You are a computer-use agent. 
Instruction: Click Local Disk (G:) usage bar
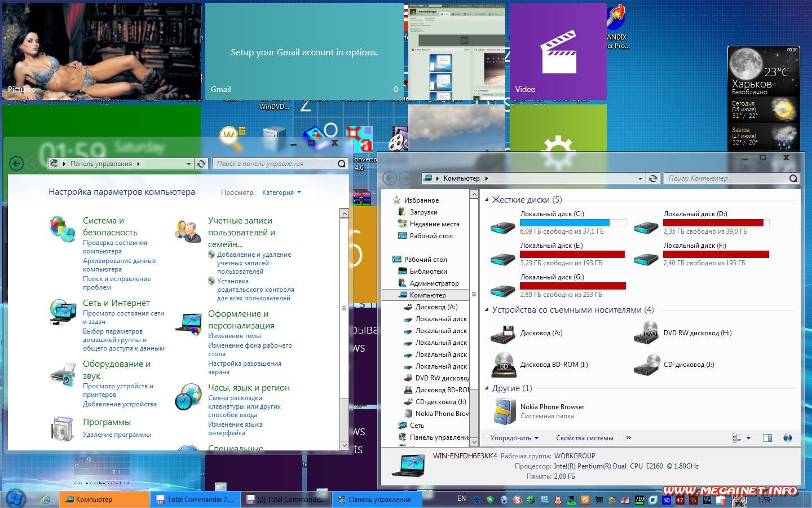pyautogui.click(x=573, y=286)
